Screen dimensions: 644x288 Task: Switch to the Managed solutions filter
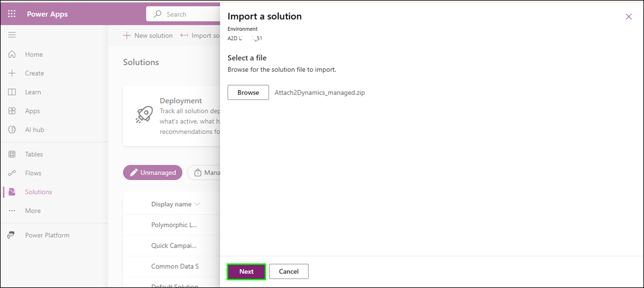click(208, 172)
